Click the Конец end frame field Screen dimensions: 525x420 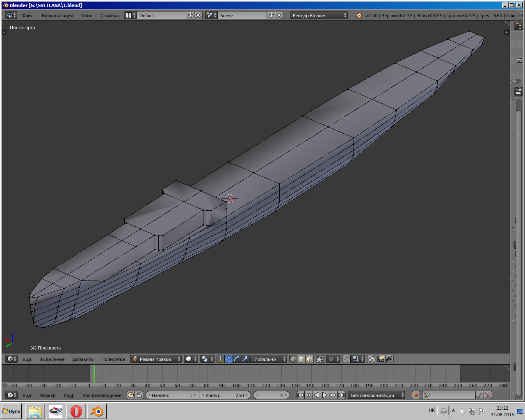tap(225, 395)
